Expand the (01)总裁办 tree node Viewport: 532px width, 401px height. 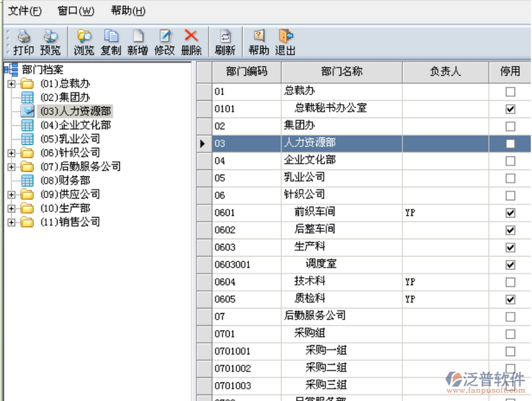point(11,84)
